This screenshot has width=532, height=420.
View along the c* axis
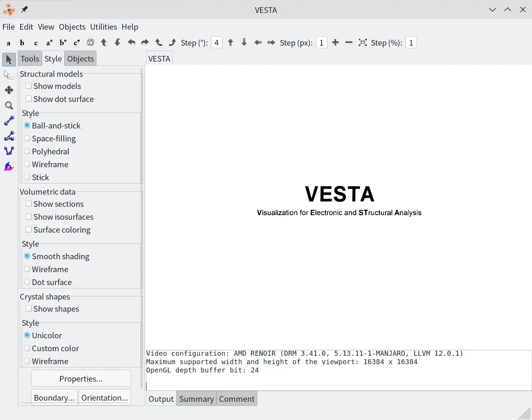point(77,43)
